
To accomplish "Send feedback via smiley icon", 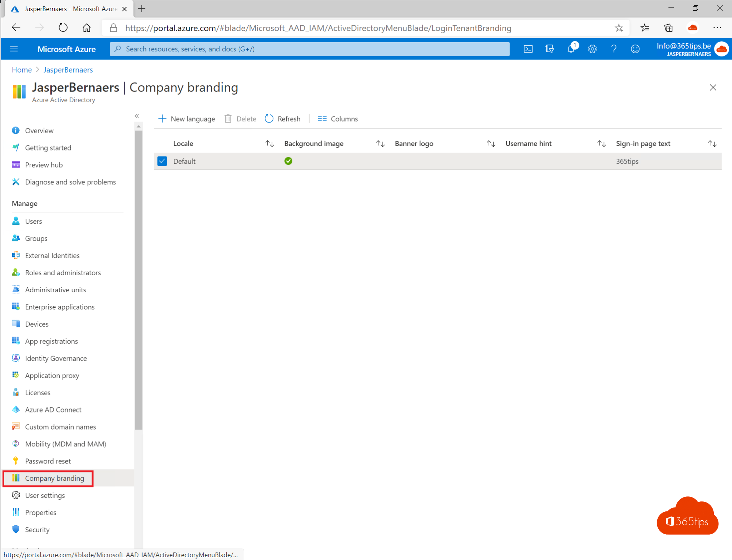I will [x=635, y=49].
